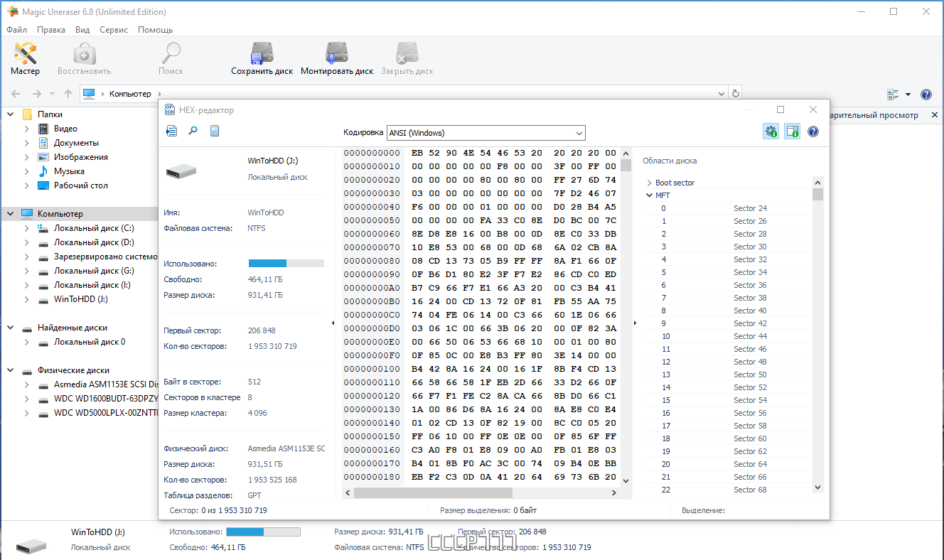Open HEX editor help question icon
Screen dimensions: 944x560
(x=813, y=131)
